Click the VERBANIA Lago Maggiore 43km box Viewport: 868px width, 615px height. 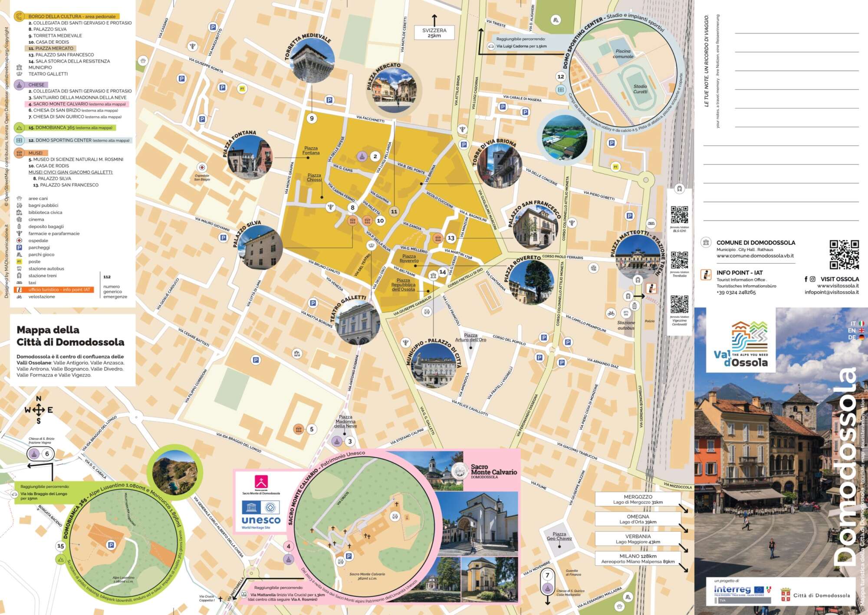coord(638,539)
